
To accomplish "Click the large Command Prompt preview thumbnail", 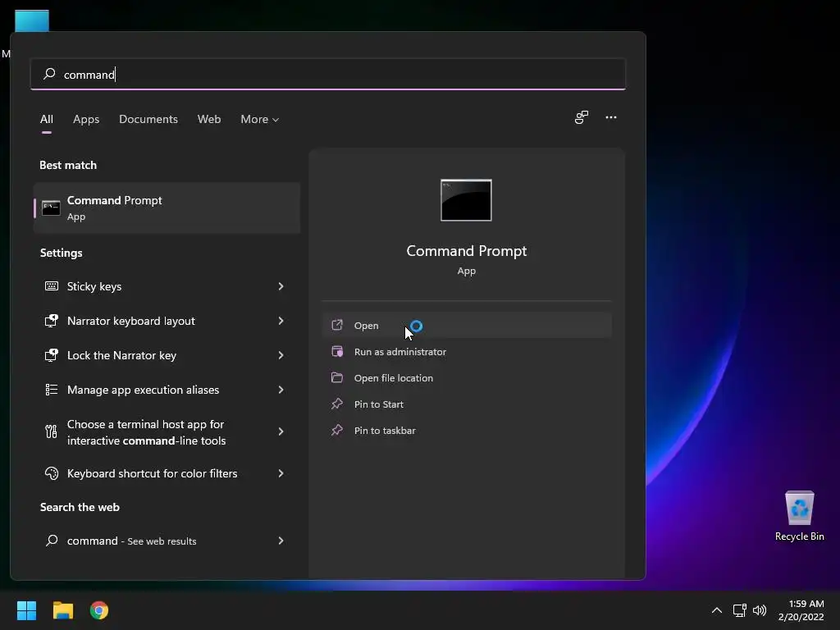I will coord(466,200).
